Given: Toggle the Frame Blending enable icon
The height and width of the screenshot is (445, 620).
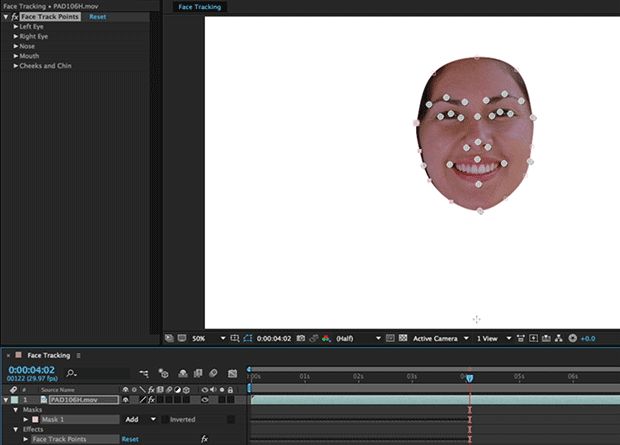Looking at the screenshot, I should [x=198, y=373].
